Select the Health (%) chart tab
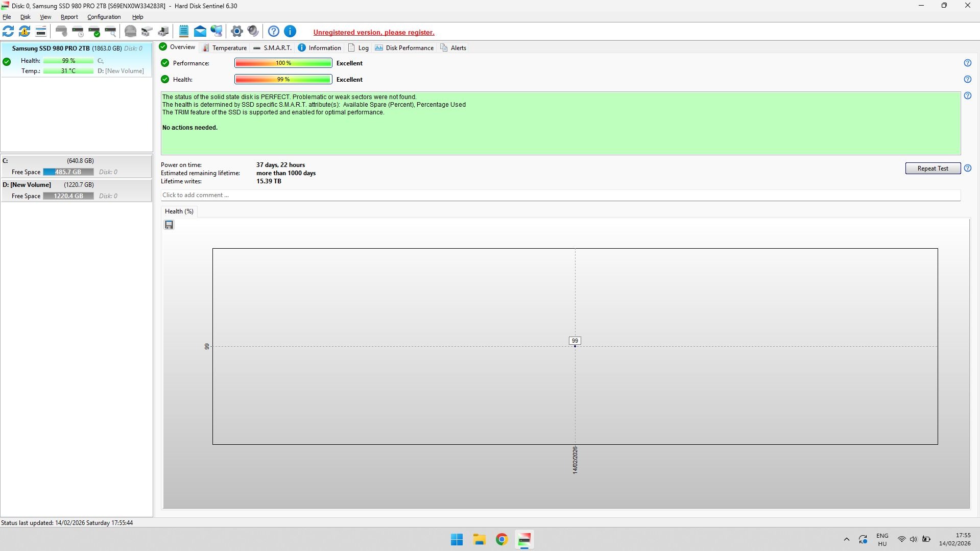This screenshot has height=551, width=980. [x=179, y=211]
